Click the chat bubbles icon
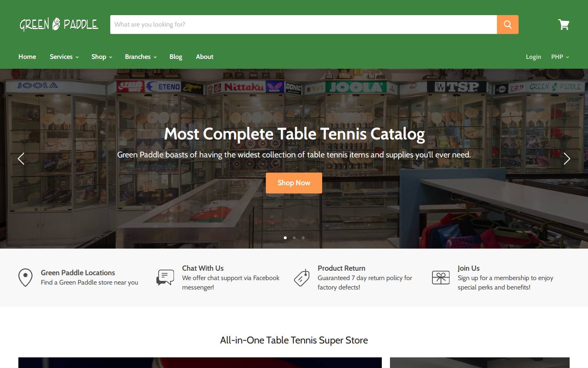Image resolution: width=588 pixels, height=368 pixels. click(165, 278)
